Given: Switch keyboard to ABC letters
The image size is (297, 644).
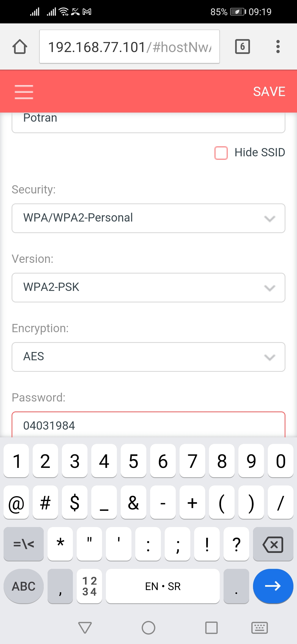Looking at the screenshot, I should coord(24,586).
